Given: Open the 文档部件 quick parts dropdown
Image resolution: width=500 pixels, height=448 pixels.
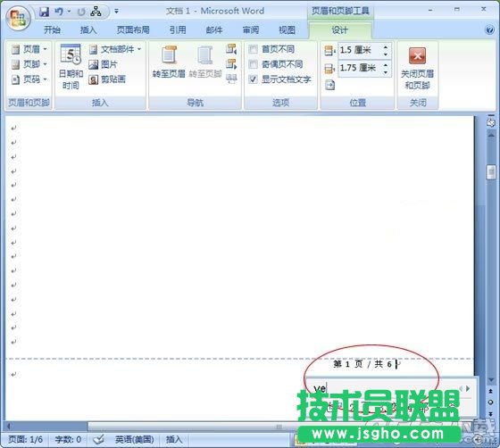Looking at the screenshot, I should point(115,49).
